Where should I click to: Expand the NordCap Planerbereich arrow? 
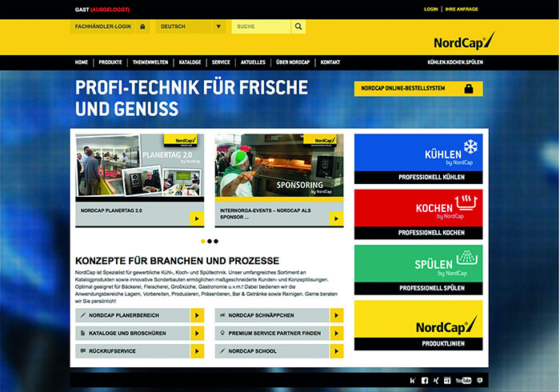[x=197, y=315]
